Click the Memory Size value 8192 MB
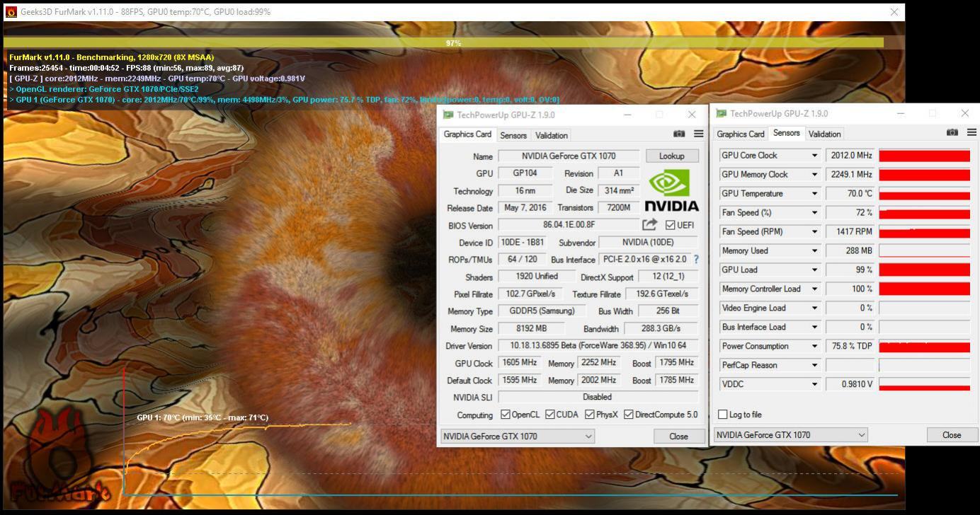The height and width of the screenshot is (515, 980). (x=532, y=328)
